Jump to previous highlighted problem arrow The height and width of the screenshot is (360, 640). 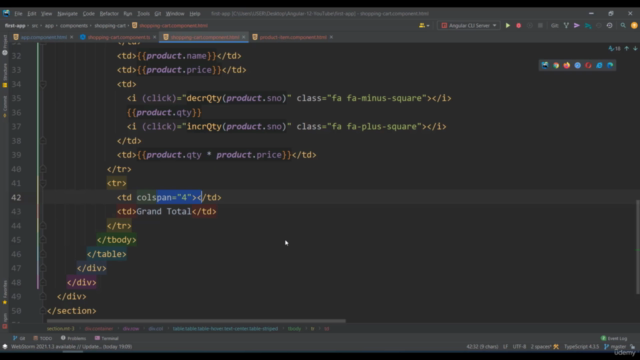click(627, 49)
